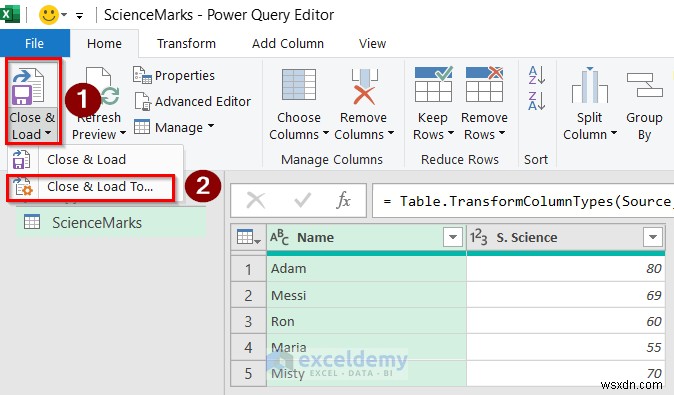Image resolution: width=674 pixels, height=395 pixels.
Task: Click the Keep Rows icon
Action: 433,84
